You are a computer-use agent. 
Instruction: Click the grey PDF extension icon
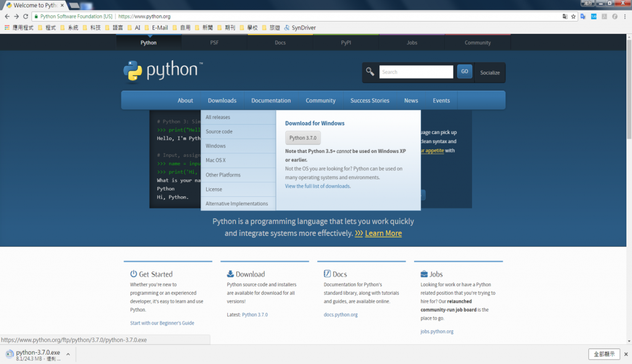tap(604, 17)
